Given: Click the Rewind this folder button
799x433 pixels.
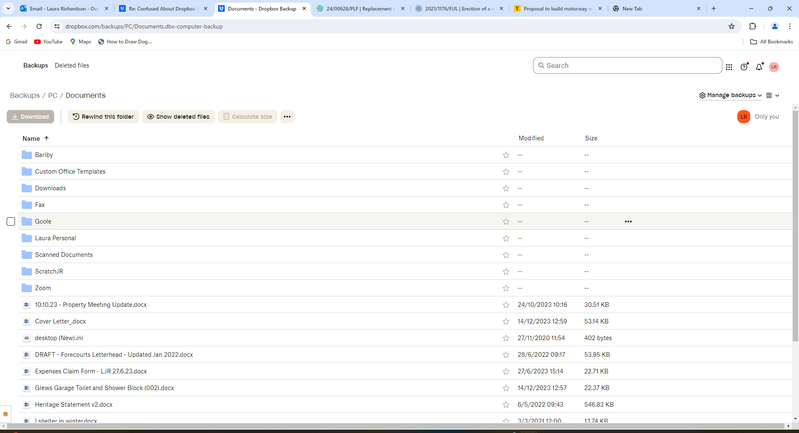Looking at the screenshot, I should [102, 117].
